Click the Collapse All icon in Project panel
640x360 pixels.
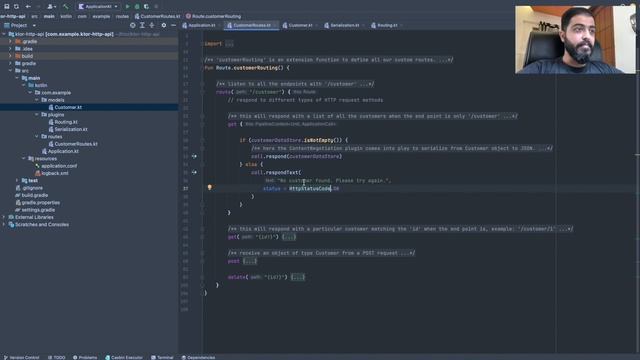tap(152, 25)
